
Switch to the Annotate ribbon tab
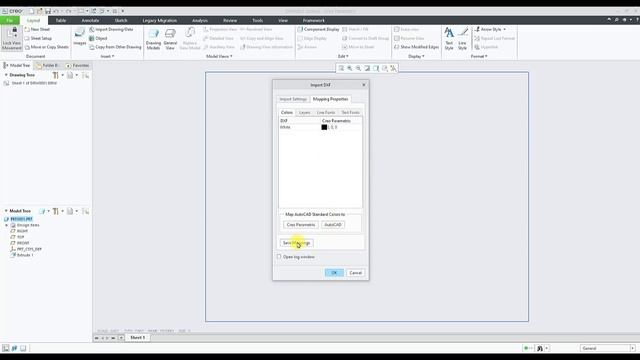tap(90, 20)
